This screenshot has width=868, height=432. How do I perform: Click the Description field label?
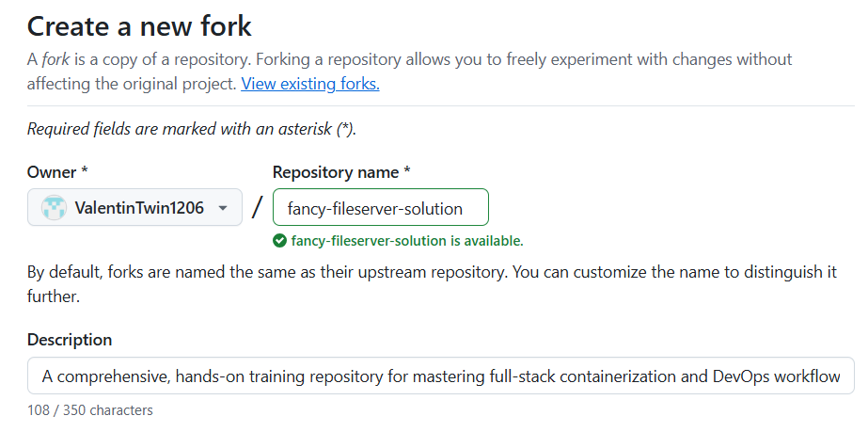(x=70, y=340)
